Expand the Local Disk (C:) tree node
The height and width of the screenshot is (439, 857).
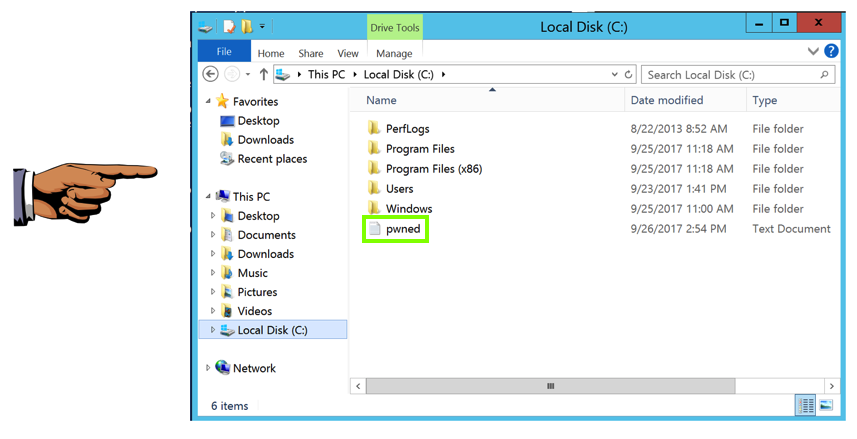pyautogui.click(x=213, y=330)
